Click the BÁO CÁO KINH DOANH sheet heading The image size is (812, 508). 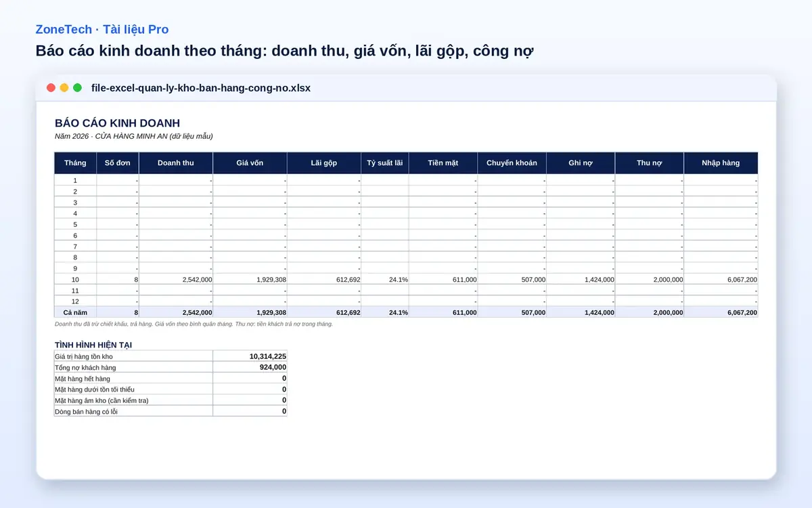pos(117,123)
